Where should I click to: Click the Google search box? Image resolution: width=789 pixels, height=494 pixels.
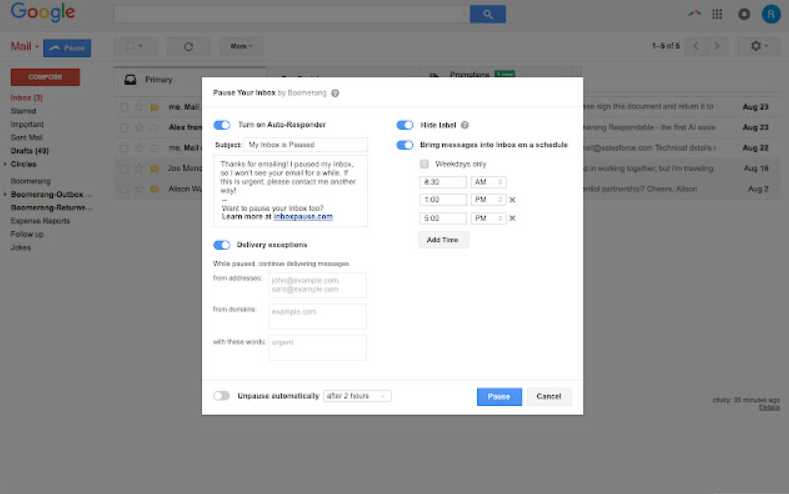point(292,14)
